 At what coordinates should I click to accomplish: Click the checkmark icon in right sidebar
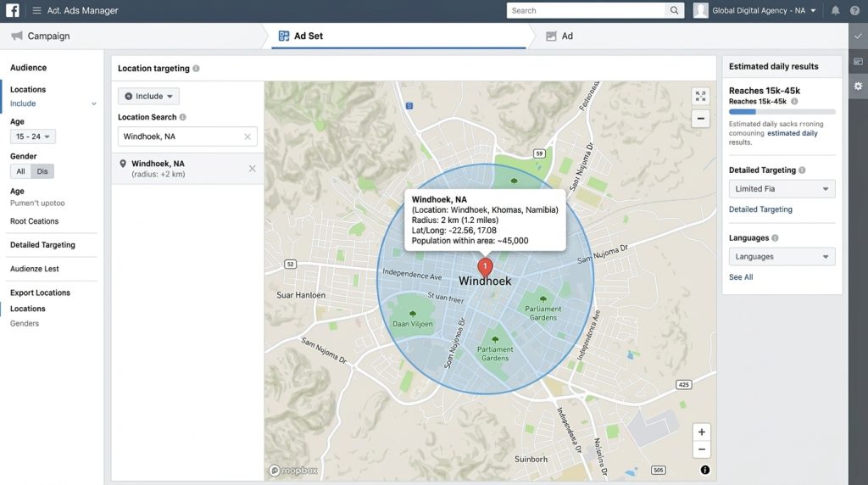pos(858,36)
